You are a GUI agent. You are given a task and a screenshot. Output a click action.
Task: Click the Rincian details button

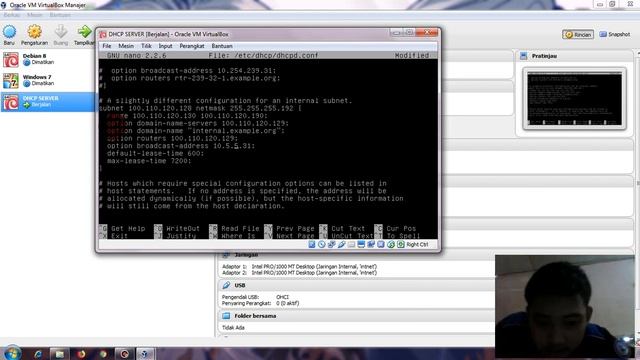pyautogui.click(x=578, y=35)
